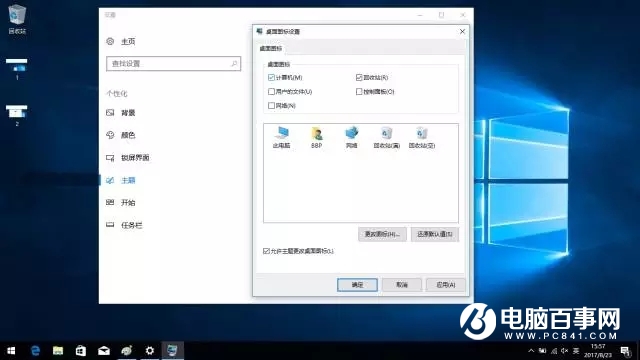Enable the 网络(N) checkbox
Image resolution: width=640 pixels, height=360 pixels.
tap(271, 105)
